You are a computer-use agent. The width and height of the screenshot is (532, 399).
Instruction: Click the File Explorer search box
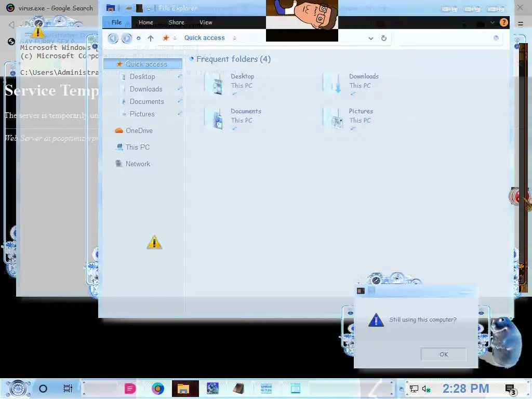(449, 38)
